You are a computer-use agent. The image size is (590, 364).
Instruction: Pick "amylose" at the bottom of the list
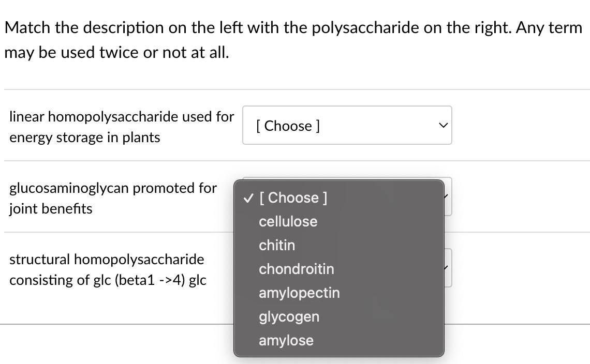click(x=286, y=340)
